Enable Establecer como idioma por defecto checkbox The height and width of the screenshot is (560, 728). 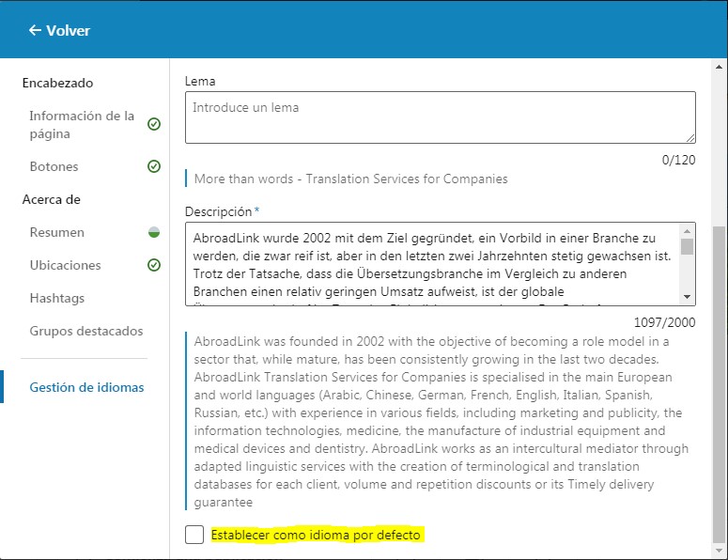[x=194, y=535]
